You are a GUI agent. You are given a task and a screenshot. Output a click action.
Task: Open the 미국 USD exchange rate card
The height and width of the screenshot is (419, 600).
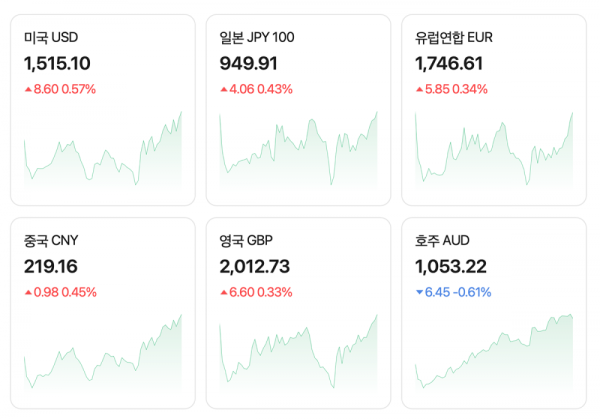102,109
